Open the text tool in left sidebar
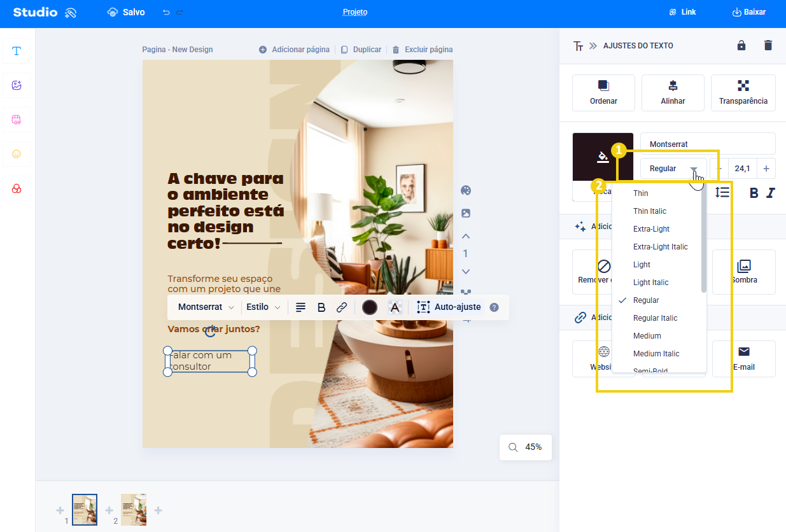 point(17,51)
